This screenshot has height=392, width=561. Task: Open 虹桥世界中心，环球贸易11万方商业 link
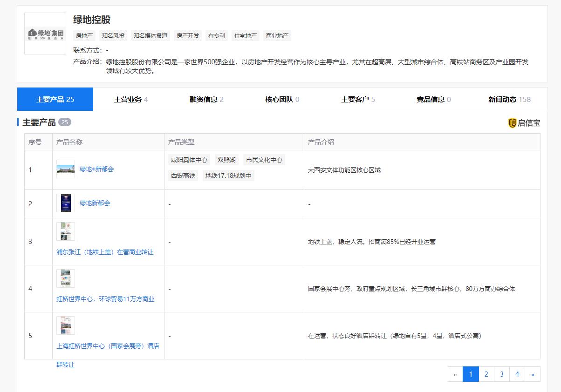[x=105, y=299]
